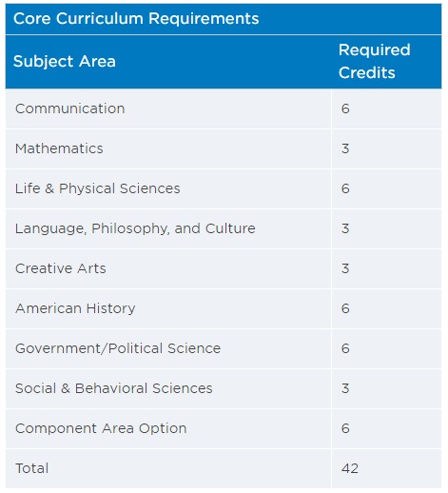Click the total credits value 42

click(x=350, y=468)
